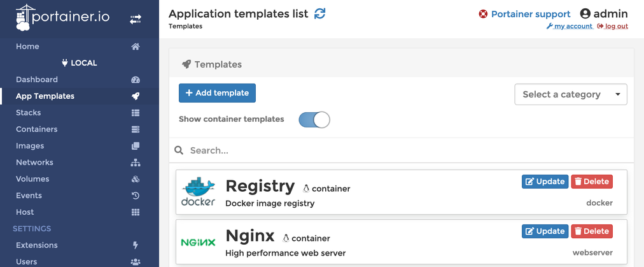
Task: Click the Events history icon
Action: (136, 196)
